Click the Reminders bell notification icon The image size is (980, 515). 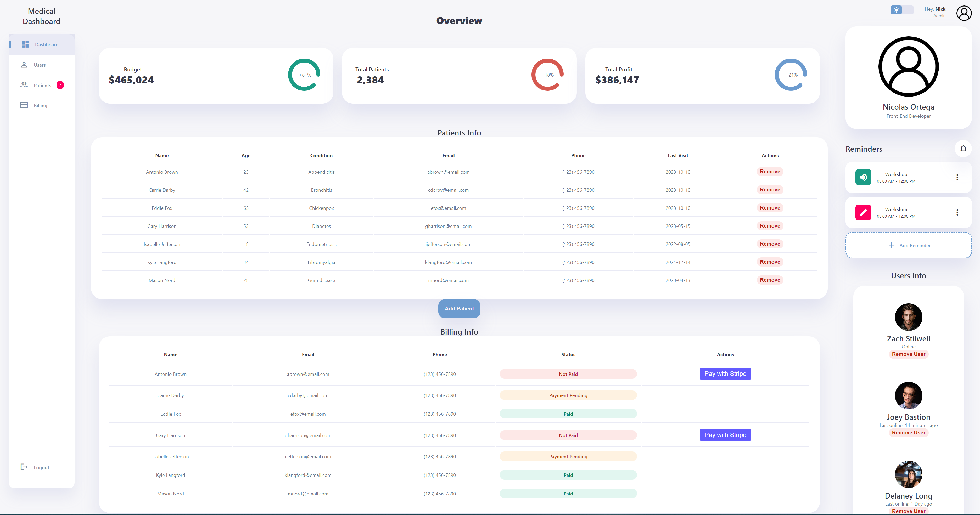click(963, 149)
